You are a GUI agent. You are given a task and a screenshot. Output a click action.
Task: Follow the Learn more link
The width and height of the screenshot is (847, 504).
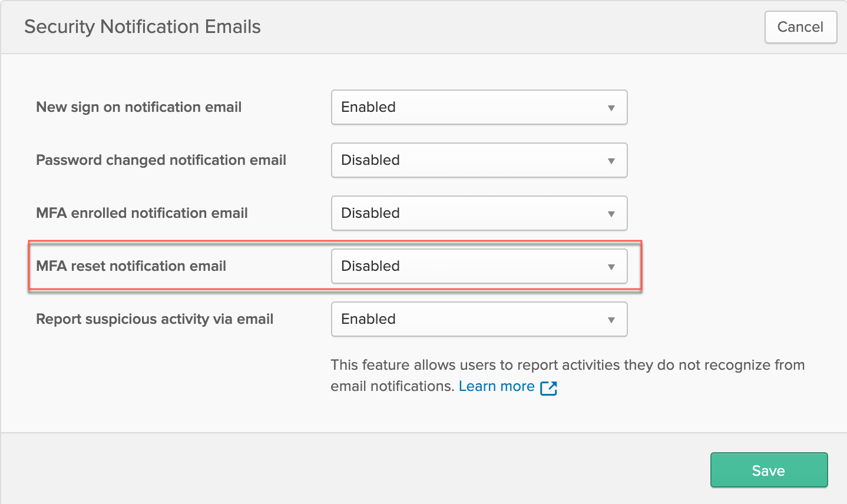[497, 386]
